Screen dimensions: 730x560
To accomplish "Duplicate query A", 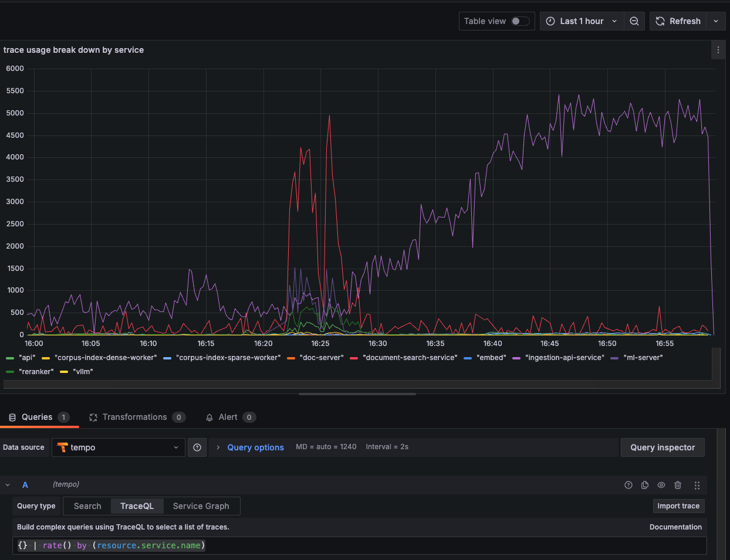I will click(x=645, y=485).
